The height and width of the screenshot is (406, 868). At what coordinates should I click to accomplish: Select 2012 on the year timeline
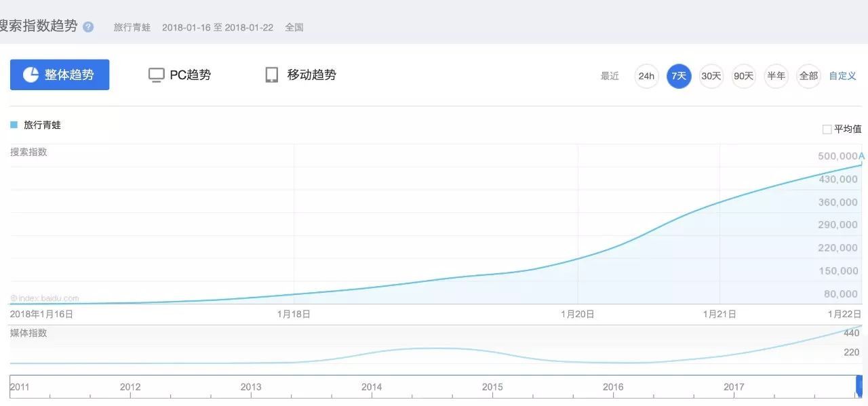pyautogui.click(x=130, y=387)
